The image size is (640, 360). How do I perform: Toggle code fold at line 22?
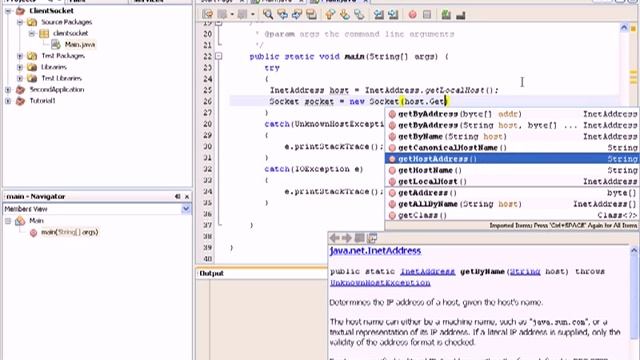point(219,56)
